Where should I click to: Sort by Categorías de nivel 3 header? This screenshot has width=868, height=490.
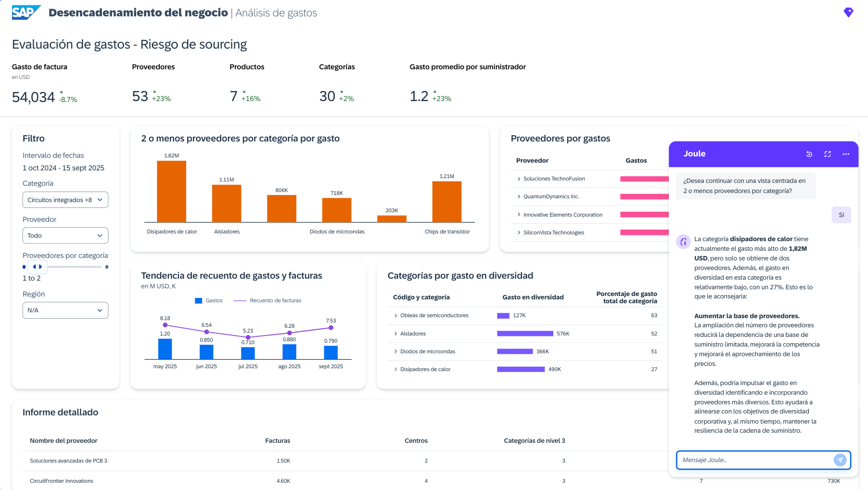[535, 441]
